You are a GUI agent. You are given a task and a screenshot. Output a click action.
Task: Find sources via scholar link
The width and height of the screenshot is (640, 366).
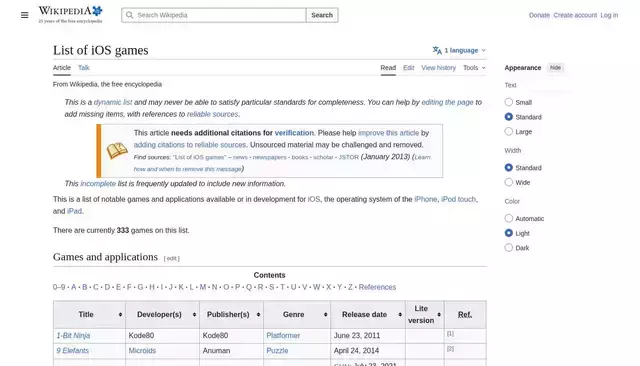tap(323, 157)
